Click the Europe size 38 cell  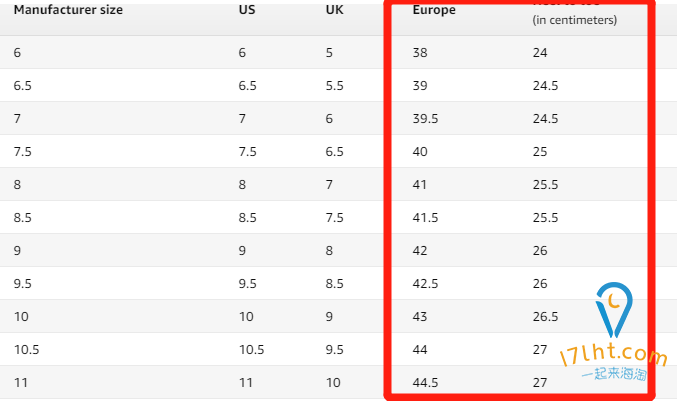[x=420, y=53]
